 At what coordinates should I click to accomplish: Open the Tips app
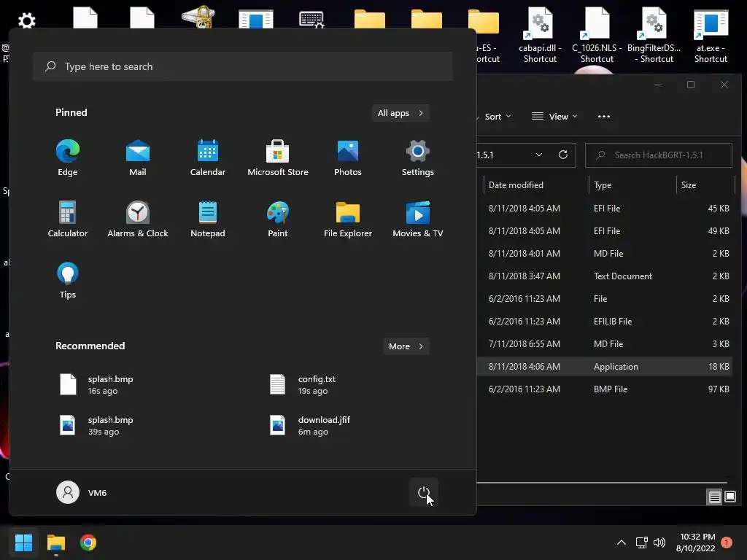68,281
